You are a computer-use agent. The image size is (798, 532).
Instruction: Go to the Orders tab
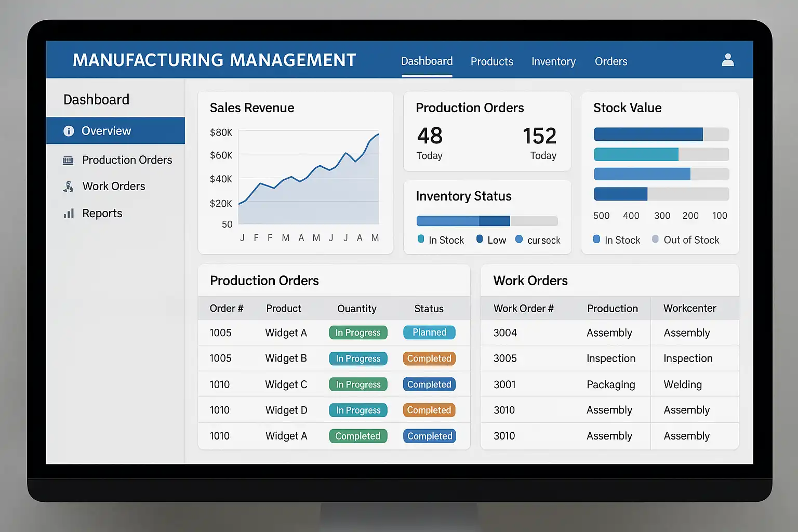tap(610, 61)
